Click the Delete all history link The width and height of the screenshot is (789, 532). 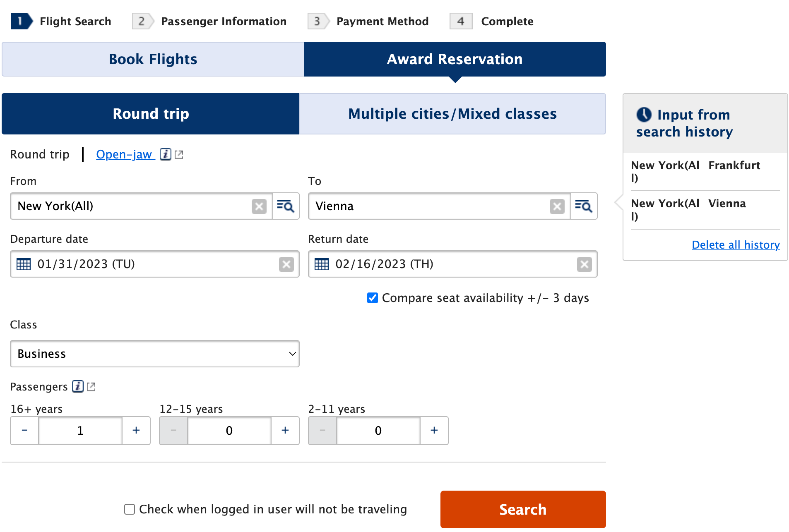click(735, 245)
